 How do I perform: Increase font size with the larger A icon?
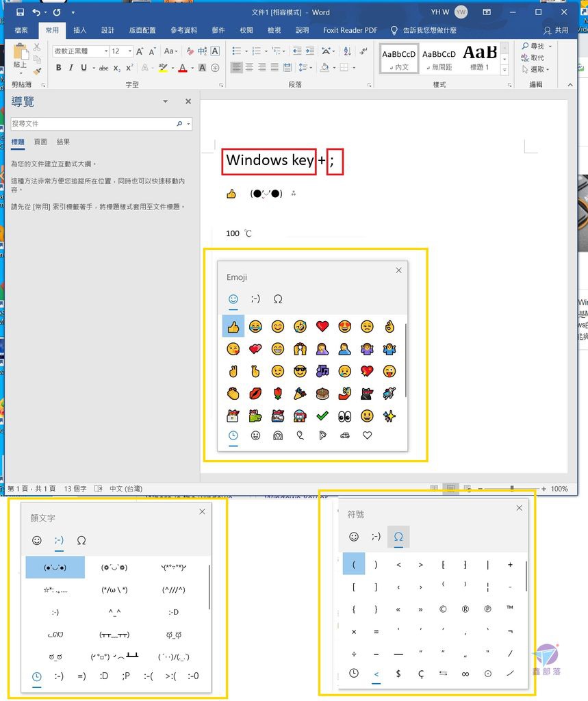coord(140,51)
